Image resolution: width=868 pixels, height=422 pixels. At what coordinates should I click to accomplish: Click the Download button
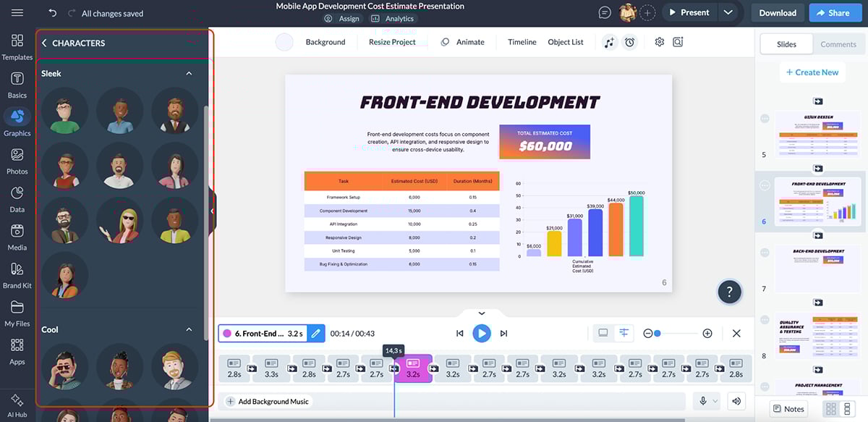(776, 12)
